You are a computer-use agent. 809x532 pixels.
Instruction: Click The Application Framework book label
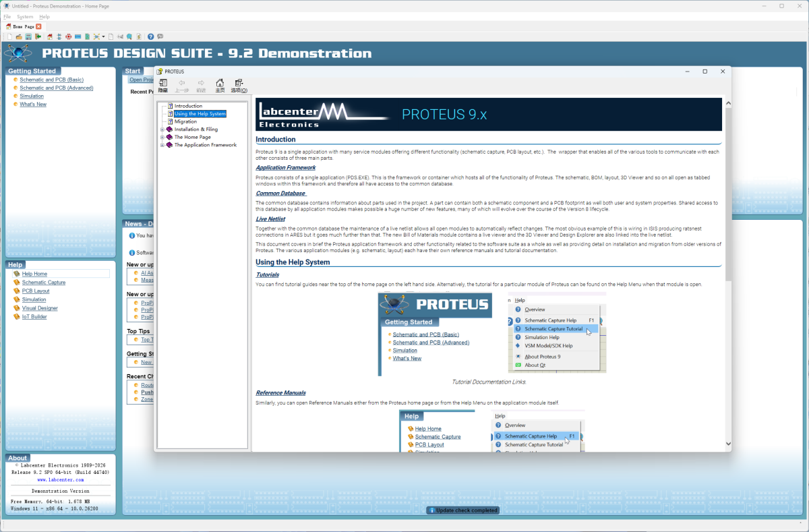[205, 145]
